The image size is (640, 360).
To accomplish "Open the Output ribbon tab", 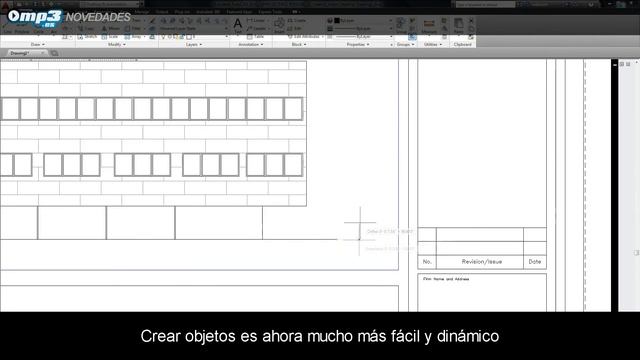I will [x=162, y=12].
